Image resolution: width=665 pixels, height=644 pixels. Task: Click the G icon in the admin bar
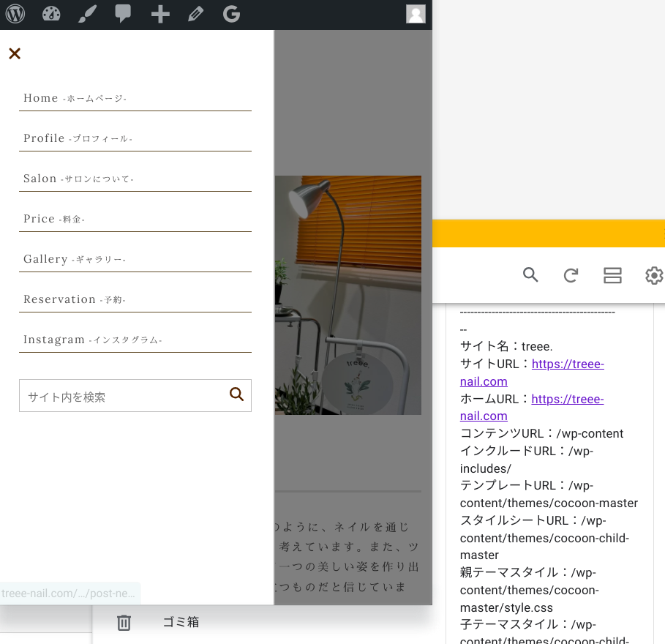[x=230, y=13]
